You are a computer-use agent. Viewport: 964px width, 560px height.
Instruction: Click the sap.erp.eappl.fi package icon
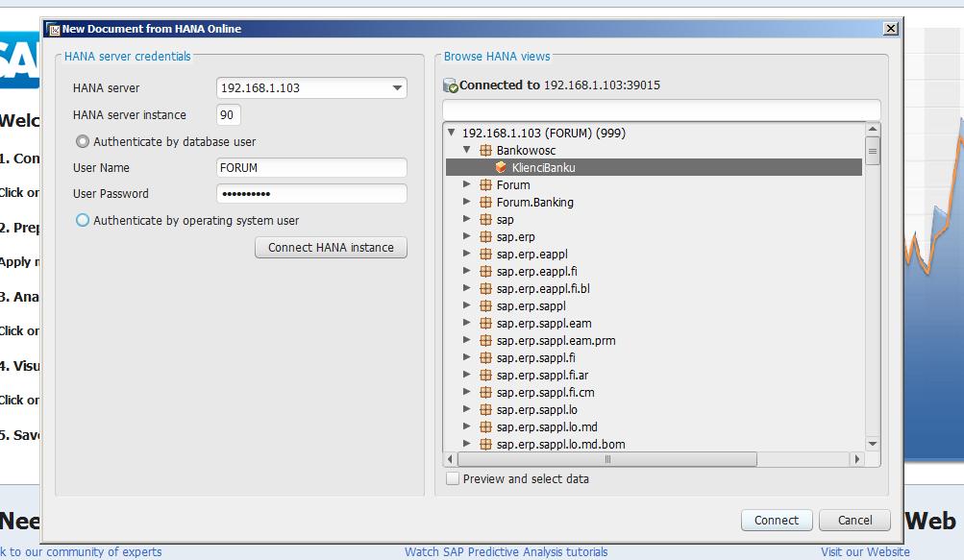click(485, 271)
